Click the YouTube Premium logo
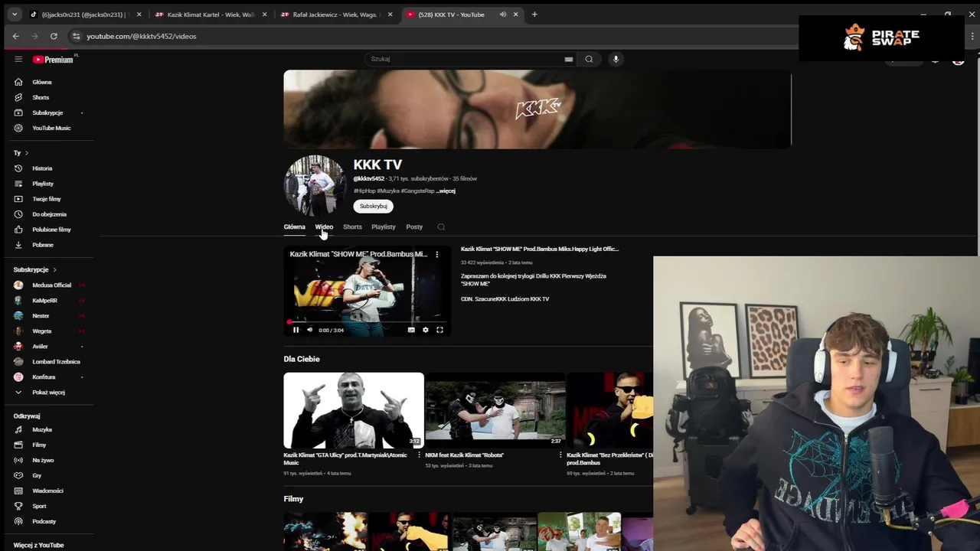 tap(54, 59)
